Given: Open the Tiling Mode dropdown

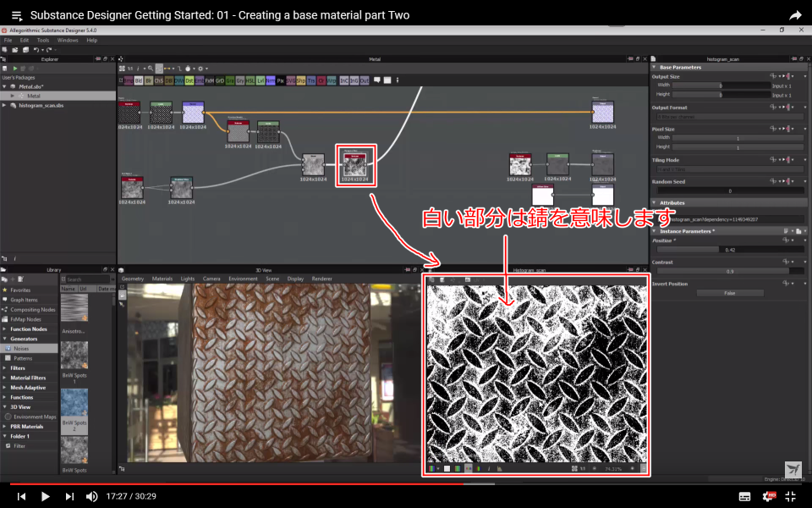Looking at the screenshot, I should pyautogui.click(x=730, y=169).
